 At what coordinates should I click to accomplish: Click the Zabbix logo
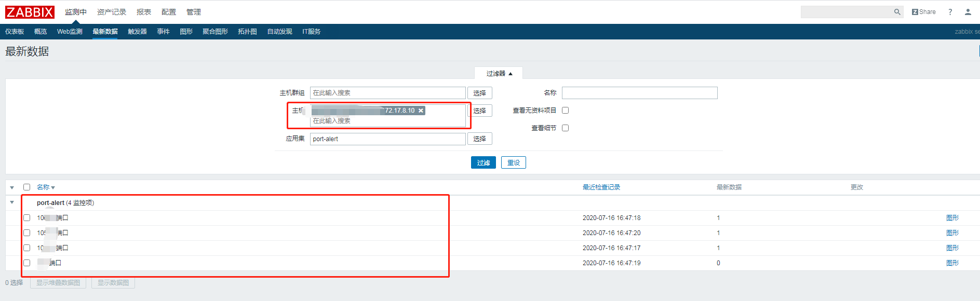tap(30, 12)
